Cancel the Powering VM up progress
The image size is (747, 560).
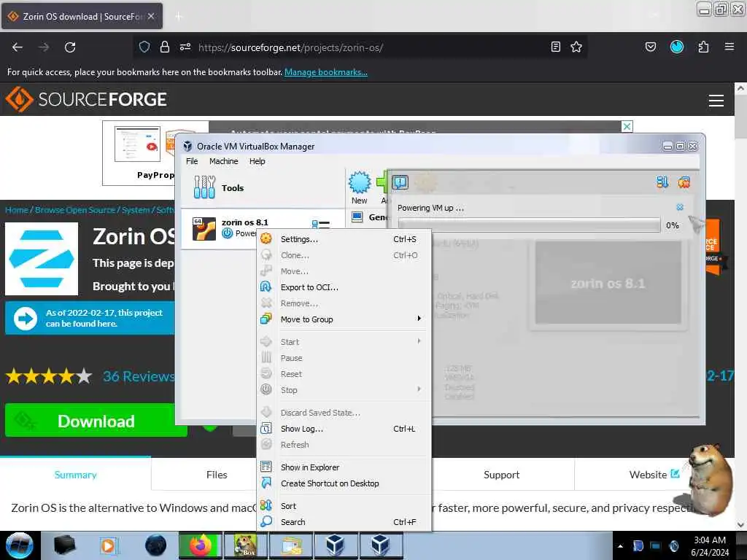680,207
